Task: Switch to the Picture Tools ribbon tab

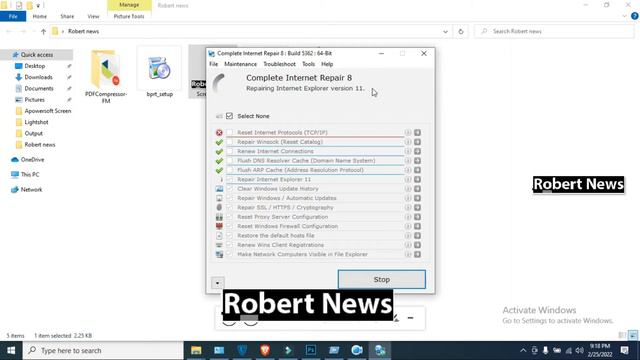Action: coord(129,16)
